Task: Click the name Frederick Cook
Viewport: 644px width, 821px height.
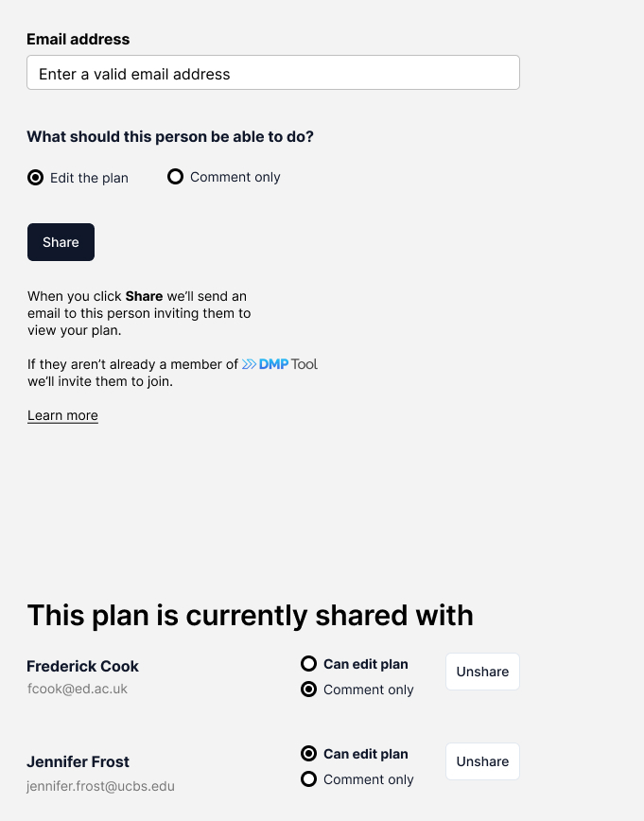Action: tap(83, 666)
